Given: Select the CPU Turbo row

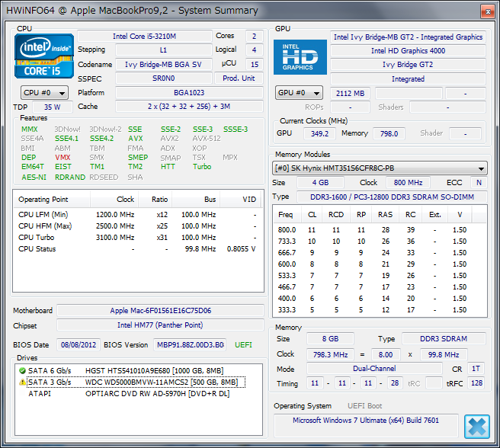Looking at the screenshot, I should coord(137,238).
